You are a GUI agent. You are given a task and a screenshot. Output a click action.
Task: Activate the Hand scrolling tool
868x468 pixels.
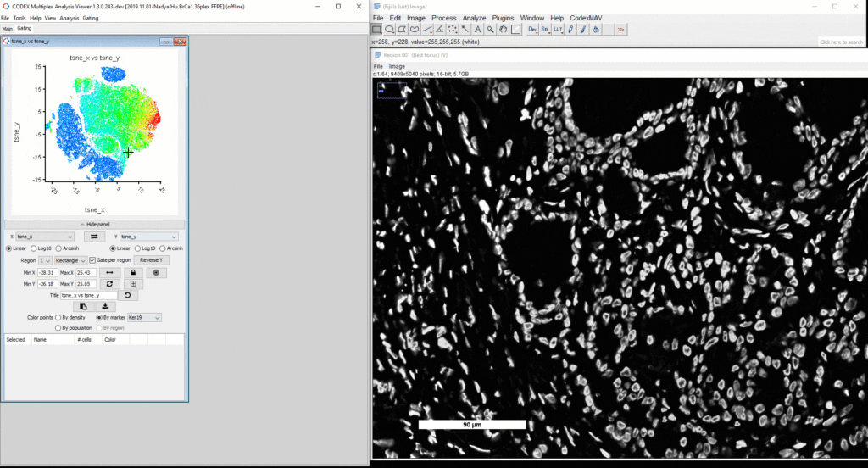pyautogui.click(x=503, y=29)
